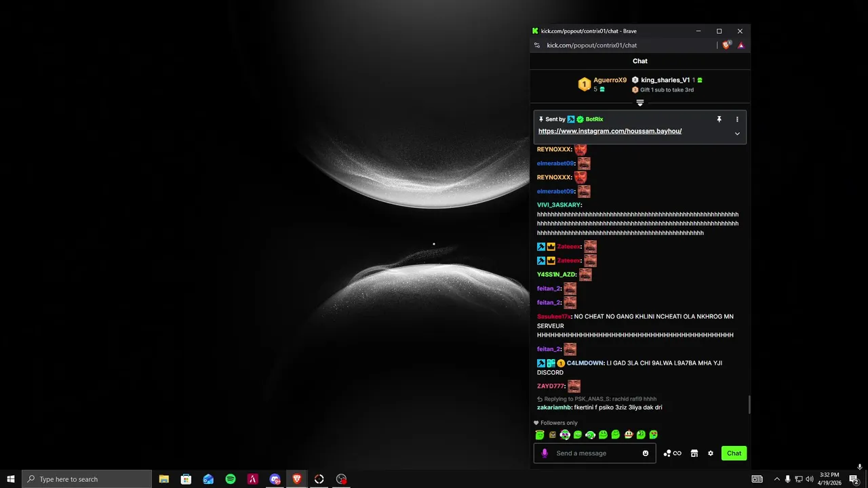Click username Y4SS1N_AZD in chat
The height and width of the screenshot is (488, 868).
coord(556,274)
